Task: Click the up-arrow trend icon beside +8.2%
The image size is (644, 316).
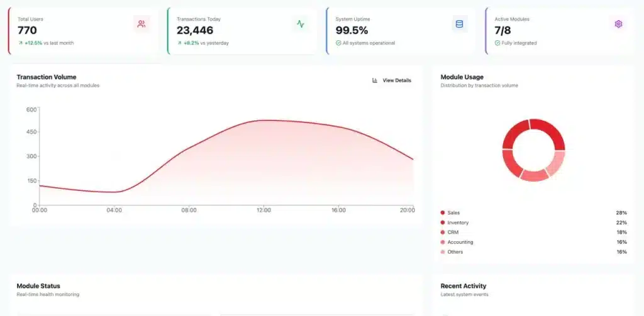Action: coord(179,43)
